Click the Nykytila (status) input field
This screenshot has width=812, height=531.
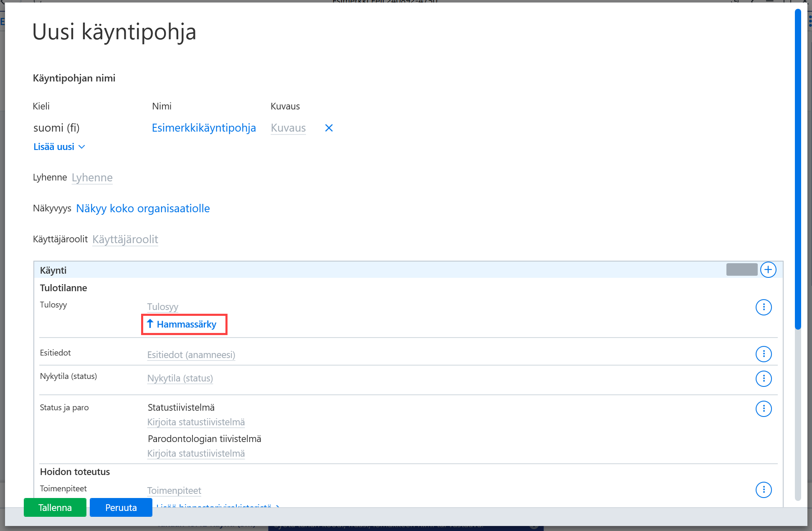click(180, 378)
